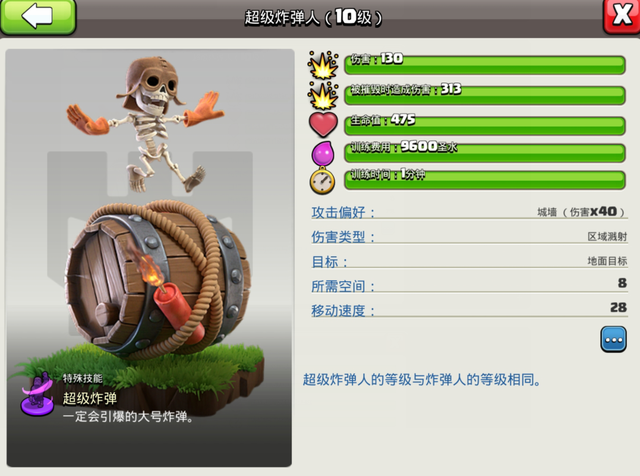
Task: Tap the 超级炸弹 special ability title
Action: coord(90,398)
